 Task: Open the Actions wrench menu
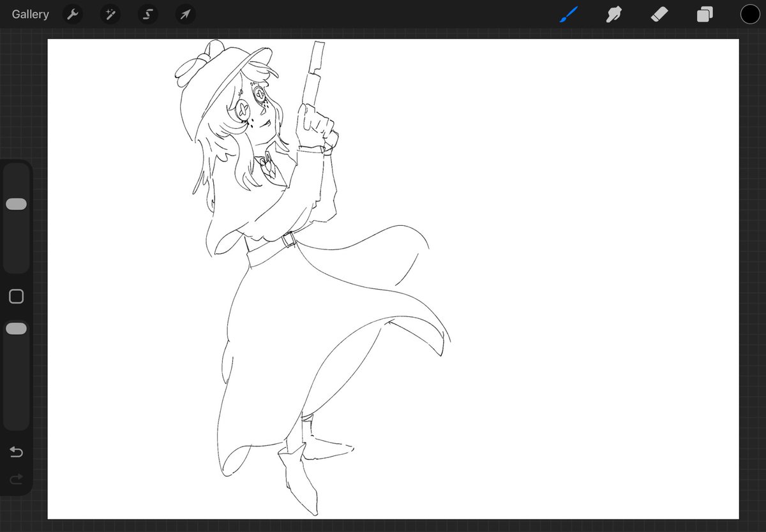click(x=73, y=14)
